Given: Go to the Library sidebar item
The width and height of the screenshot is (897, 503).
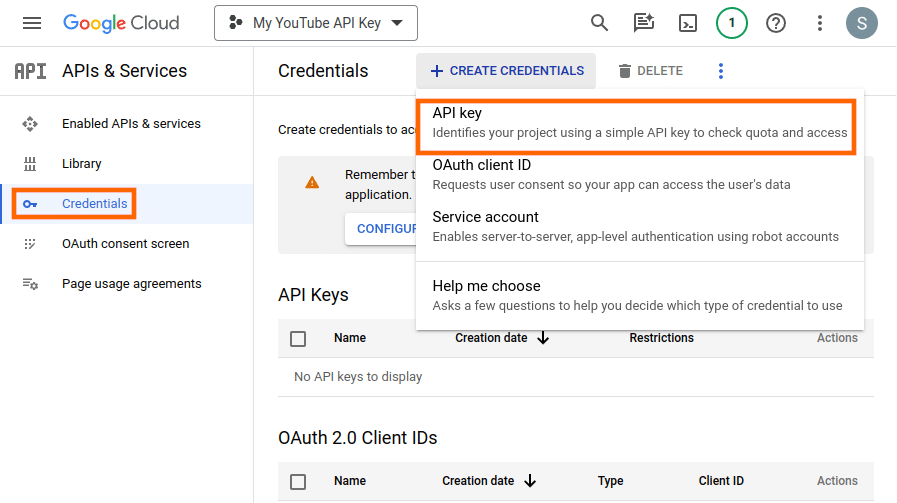Looking at the screenshot, I should tap(82, 164).
